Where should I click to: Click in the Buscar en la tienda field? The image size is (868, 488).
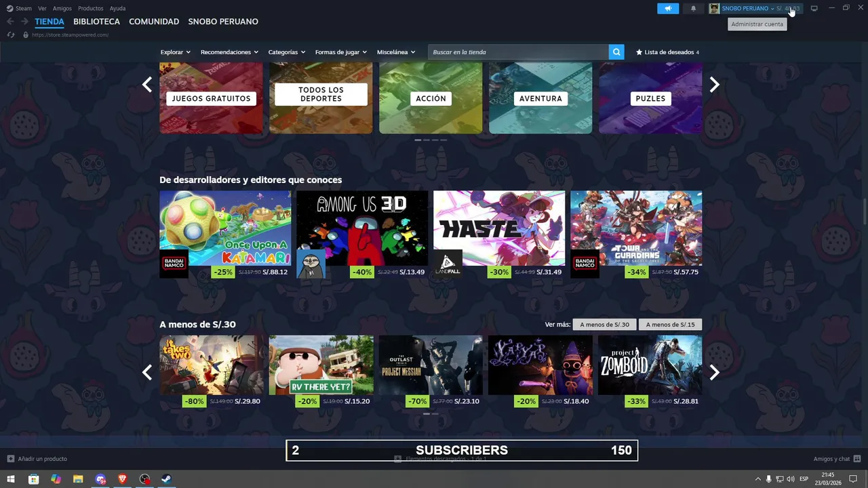coord(519,52)
